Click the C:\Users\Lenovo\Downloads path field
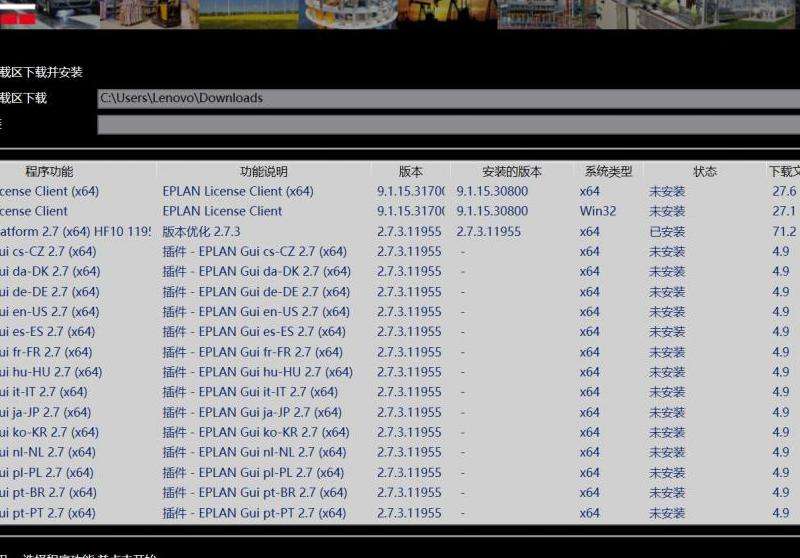Screen dimensions: 800x558 [x=448, y=98]
